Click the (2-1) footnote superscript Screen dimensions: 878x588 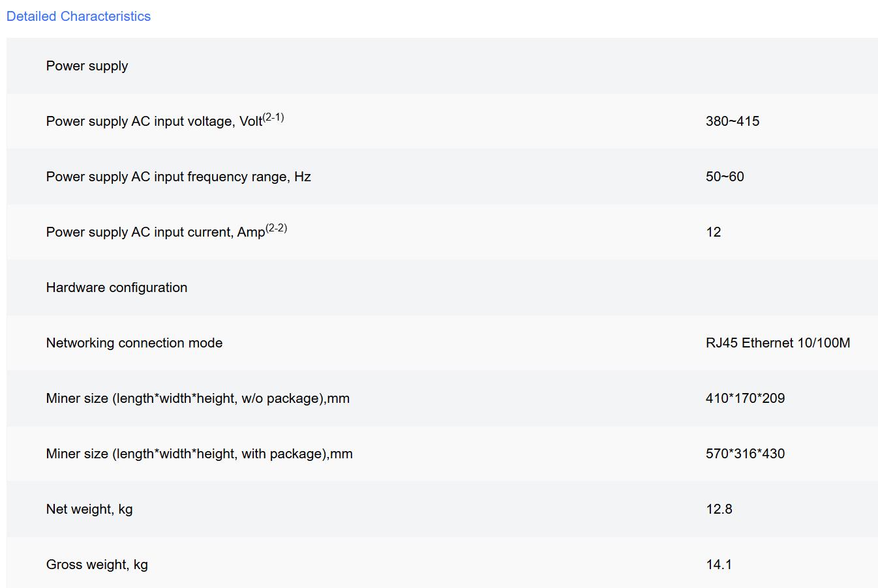pyautogui.click(x=273, y=117)
